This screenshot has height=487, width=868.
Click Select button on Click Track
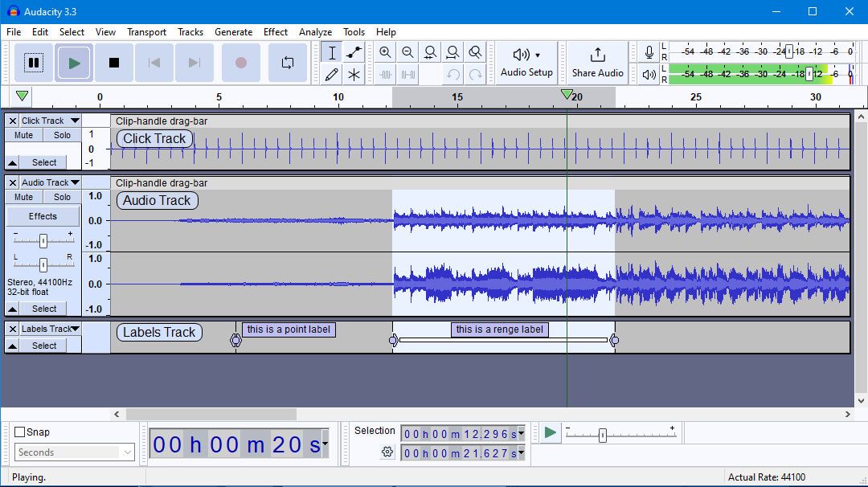pos(44,162)
